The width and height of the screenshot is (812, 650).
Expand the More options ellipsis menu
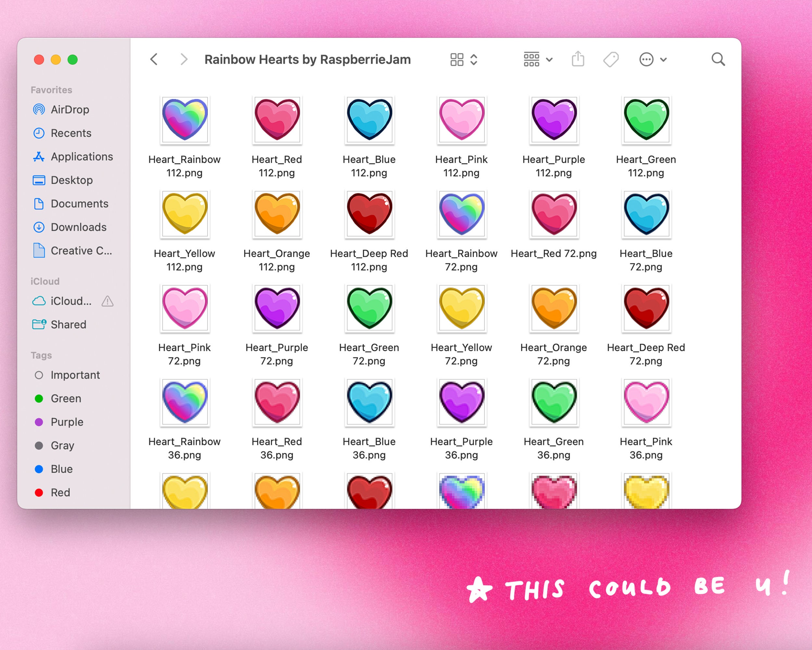647,59
